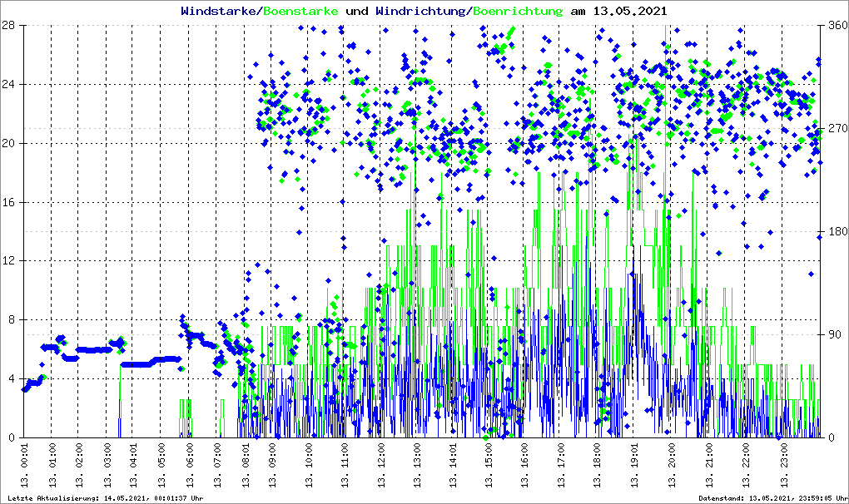Image resolution: width=849 pixels, height=504 pixels.
Task: Click the 360 degree label on right axis
Action: tap(836, 25)
